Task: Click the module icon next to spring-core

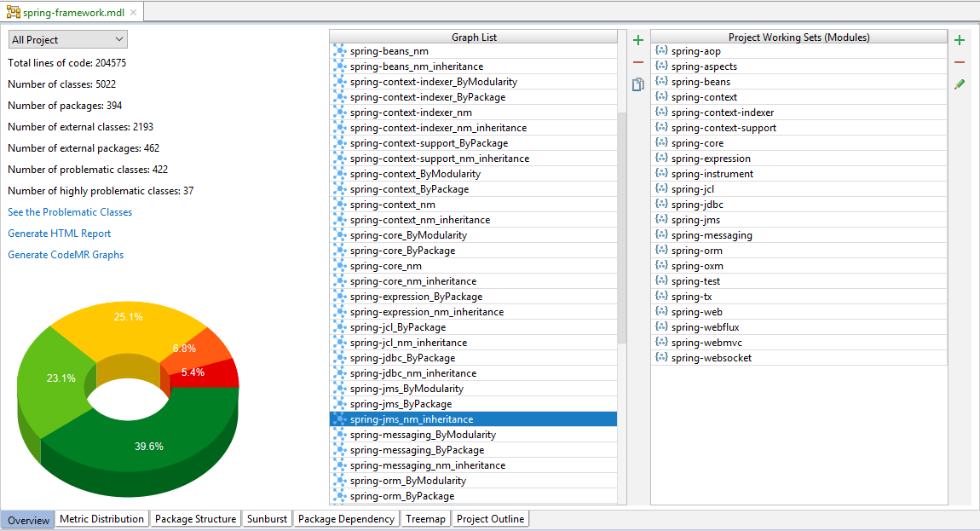Action: click(661, 143)
